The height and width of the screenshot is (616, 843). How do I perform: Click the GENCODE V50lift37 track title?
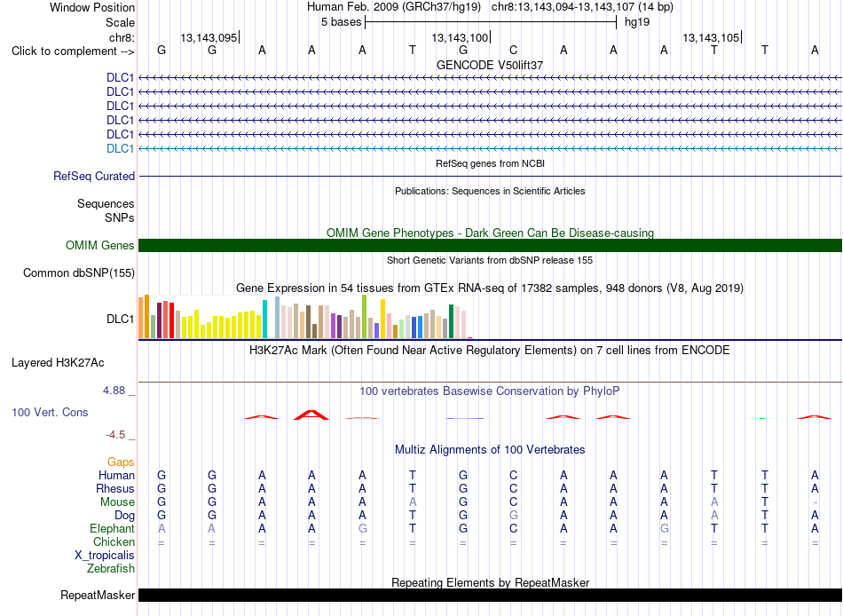(x=490, y=65)
